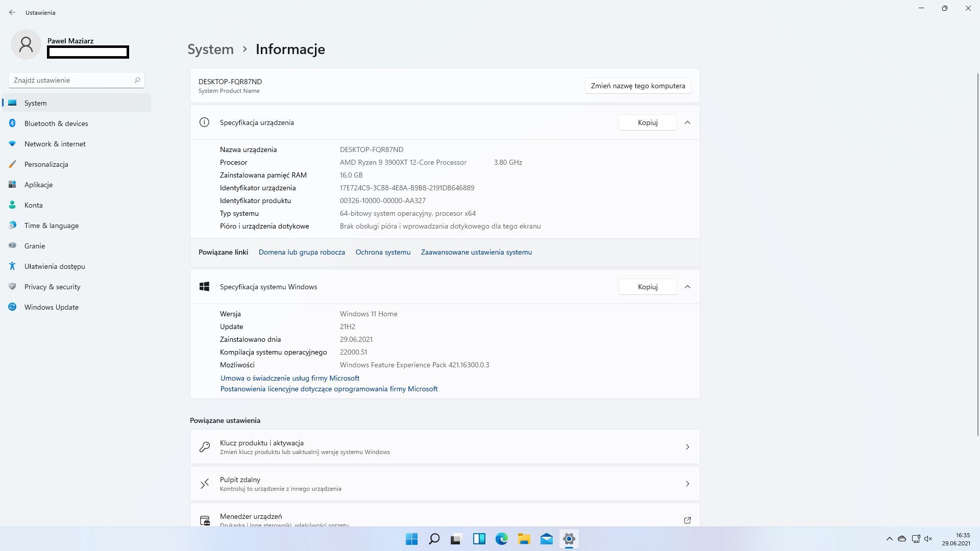Click the back arrow in Ustawienia title bar
The image size is (980, 551).
12,12
